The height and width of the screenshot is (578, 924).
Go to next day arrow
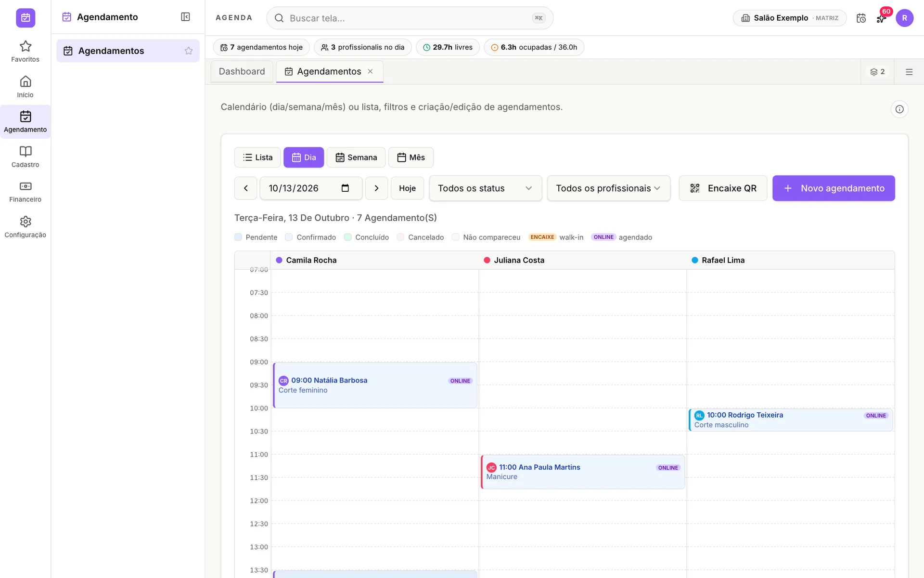click(377, 188)
